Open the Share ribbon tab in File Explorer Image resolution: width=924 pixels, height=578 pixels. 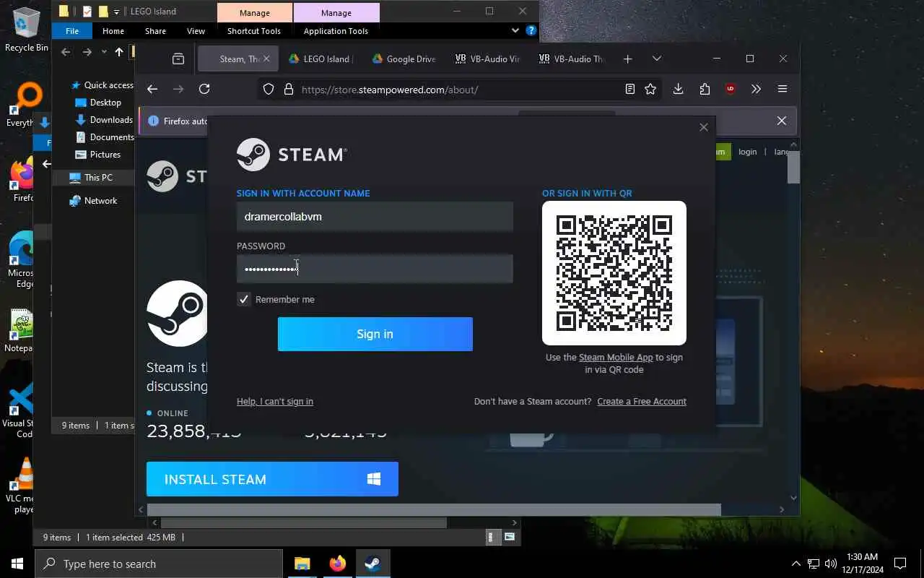155,31
